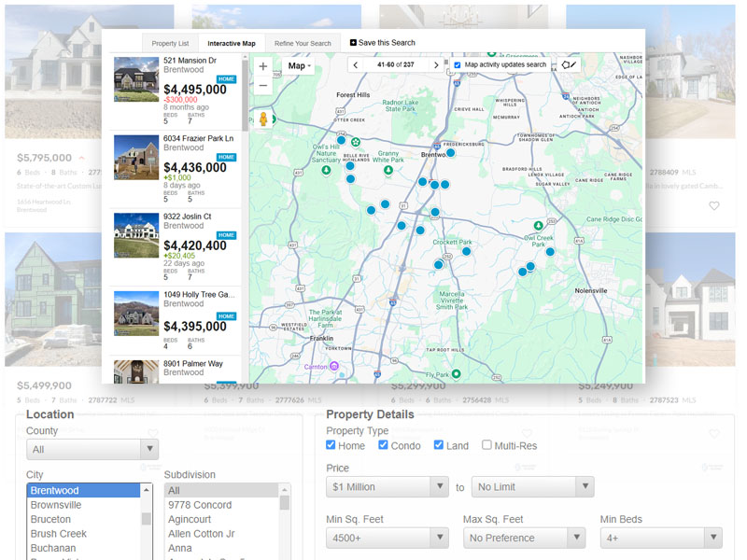Open the 1049 Holly Tree Ga... listing
Viewport: 747px width, 560px height.
click(199, 295)
